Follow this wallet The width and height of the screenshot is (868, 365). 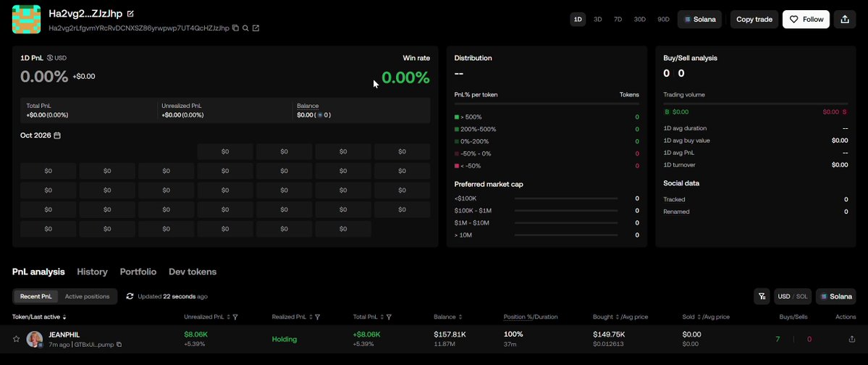click(x=806, y=20)
